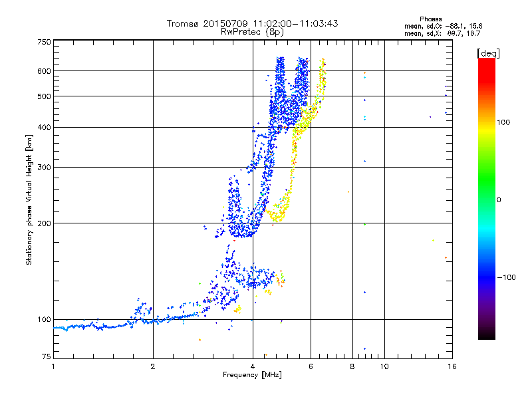Image resolution: width=532 pixels, height=399 pixels.
Task: Click the y-axis '750' tick label
Action: click(x=44, y=42)
